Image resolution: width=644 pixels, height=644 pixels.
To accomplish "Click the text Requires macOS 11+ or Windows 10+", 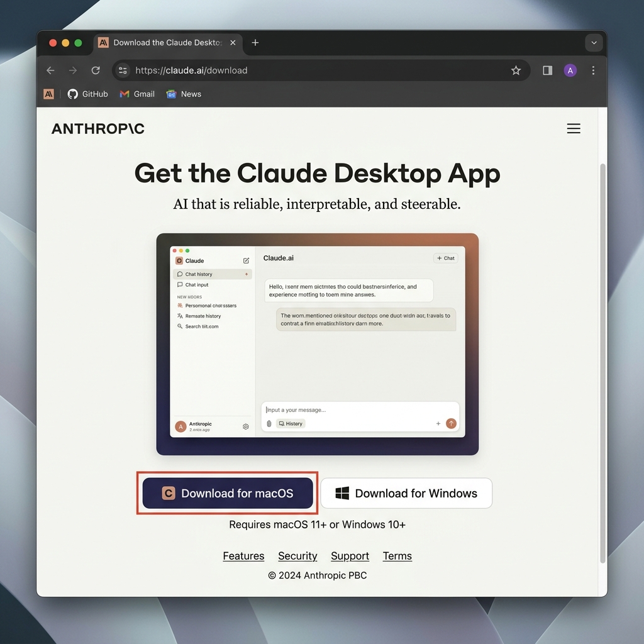I will tap(318, 525).
